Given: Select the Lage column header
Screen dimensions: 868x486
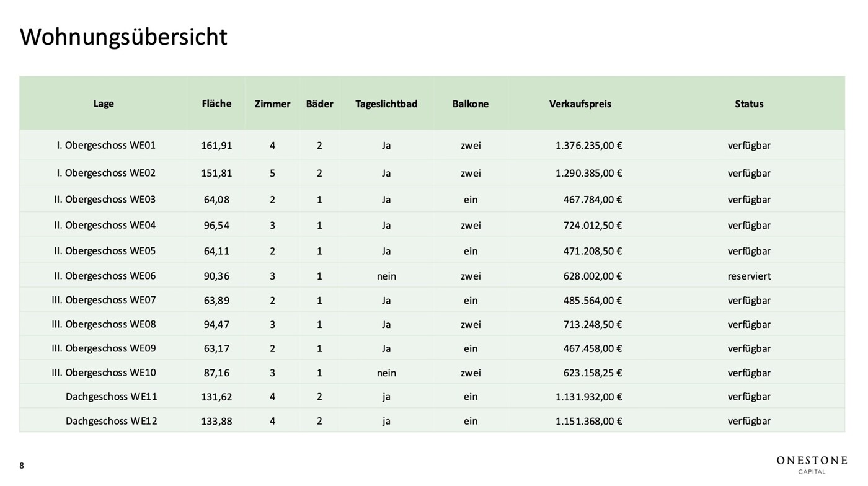Looking at the screenshot, I should [104, 104].
